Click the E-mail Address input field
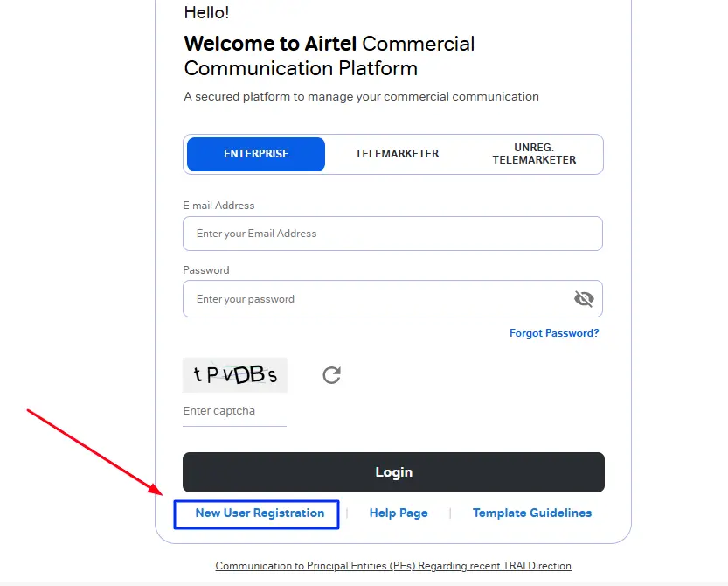The image size is (728, 586). point(392,234)
